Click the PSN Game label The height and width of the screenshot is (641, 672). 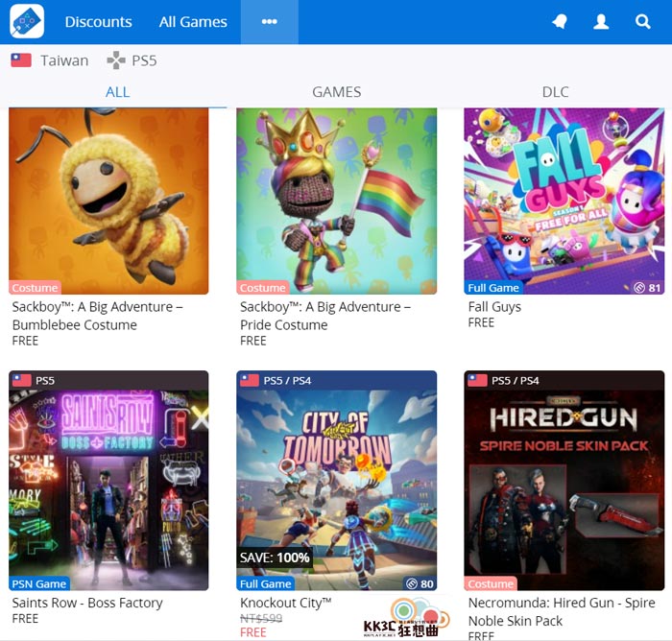click(39, 583)
